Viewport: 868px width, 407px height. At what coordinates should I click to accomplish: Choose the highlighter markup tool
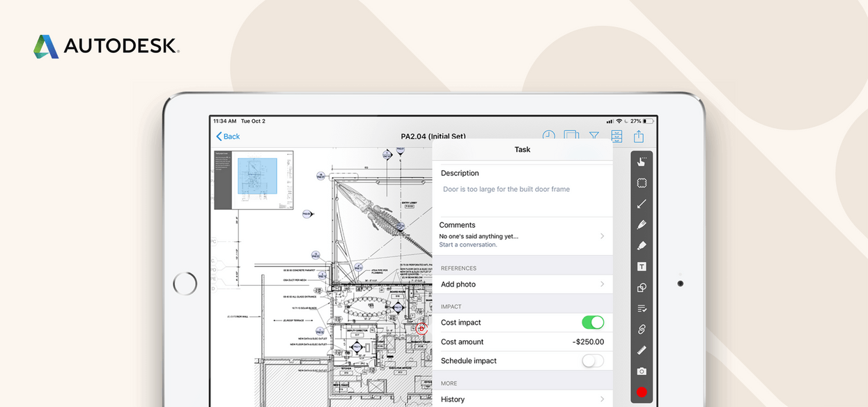[x=641, y=245]
